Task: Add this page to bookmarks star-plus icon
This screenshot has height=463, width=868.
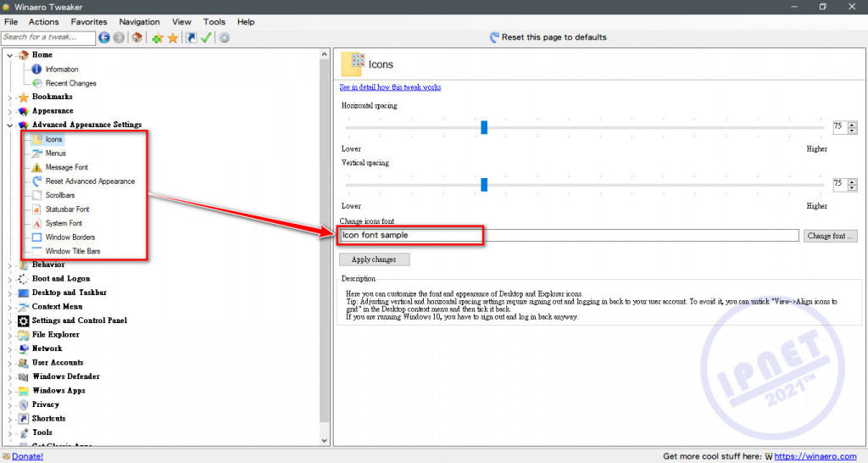Action: click(158, 37)
